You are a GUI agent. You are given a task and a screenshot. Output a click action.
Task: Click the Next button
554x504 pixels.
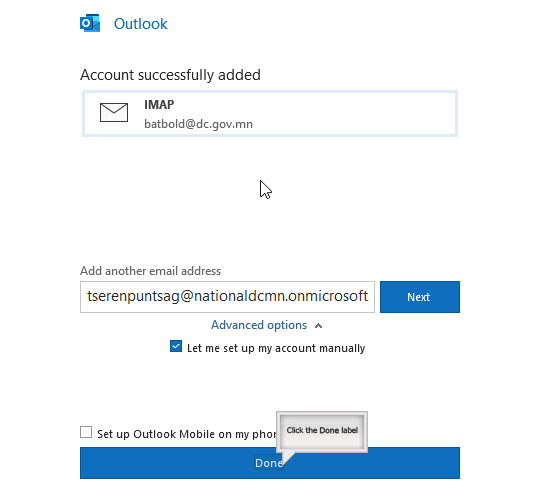pyautogui.click(x=420, y=297)
